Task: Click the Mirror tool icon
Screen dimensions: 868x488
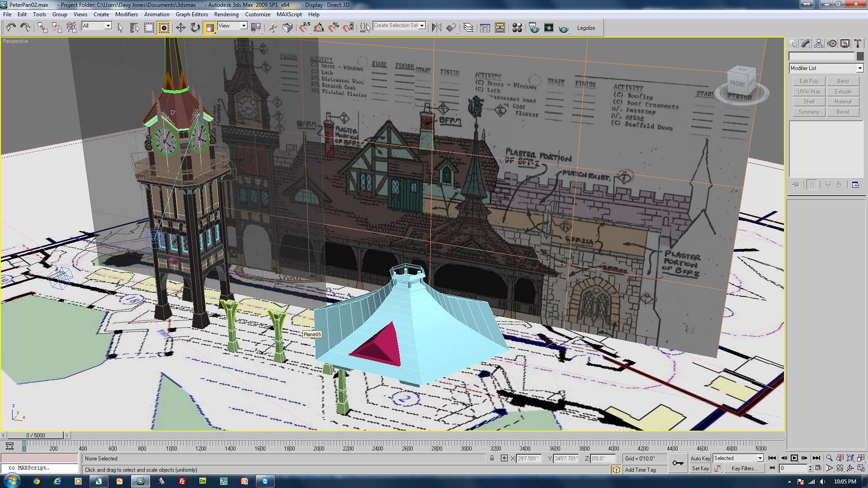Action: [x=436, y=28]
